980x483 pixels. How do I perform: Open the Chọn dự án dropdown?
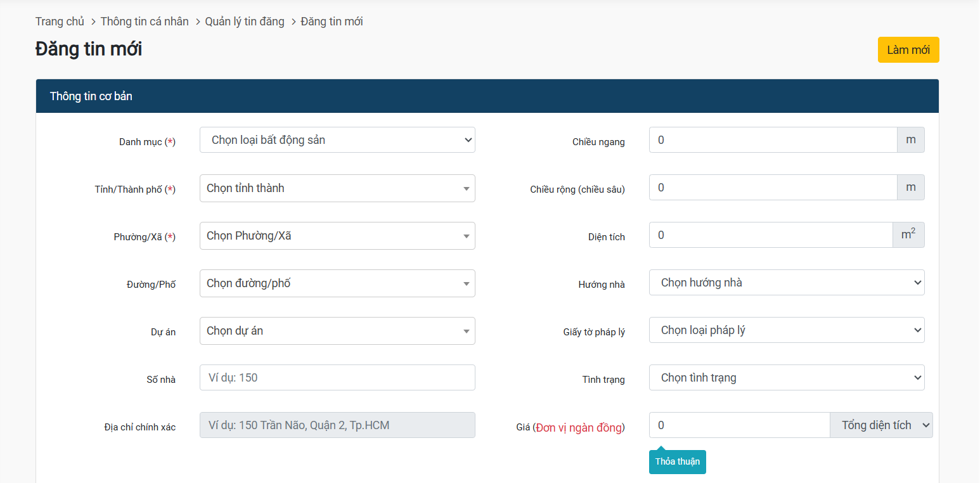coord(337,331)
